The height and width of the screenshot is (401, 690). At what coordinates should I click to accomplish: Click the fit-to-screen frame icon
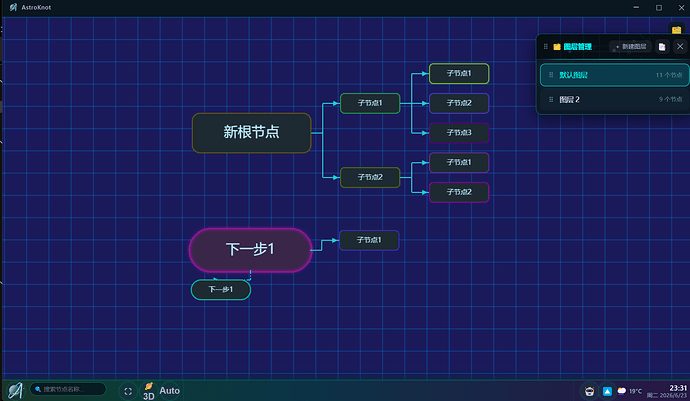pyautogui.click(x=128, y=391)
